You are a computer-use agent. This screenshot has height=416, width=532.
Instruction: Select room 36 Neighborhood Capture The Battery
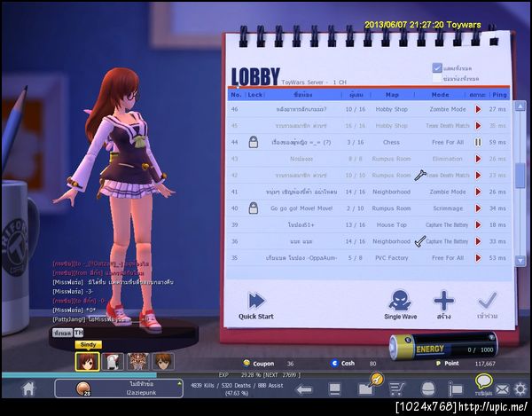pos(369,241)
